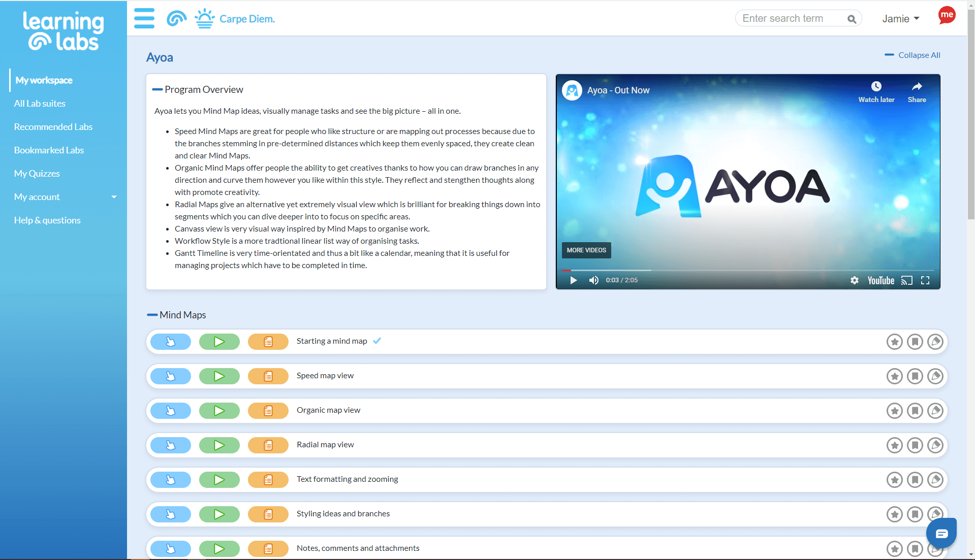Open My Quizzes
This screenshot has height=560, width=975.
click(37, 174)
